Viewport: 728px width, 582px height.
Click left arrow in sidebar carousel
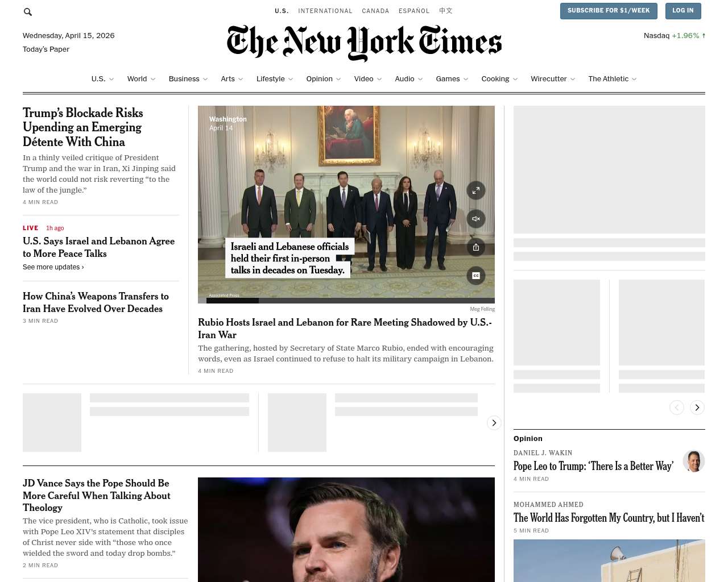[x=677, y=408]
